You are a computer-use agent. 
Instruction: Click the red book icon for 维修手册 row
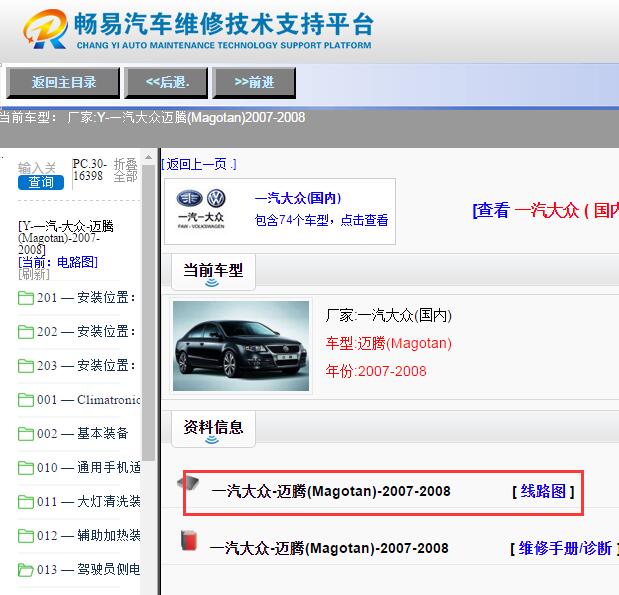pos(189,541)
